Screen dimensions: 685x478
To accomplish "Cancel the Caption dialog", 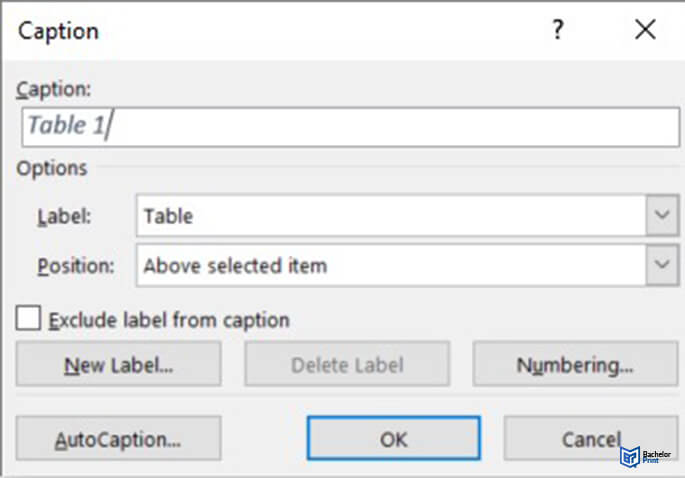I will pyautogui.click(x=591, y=438).
